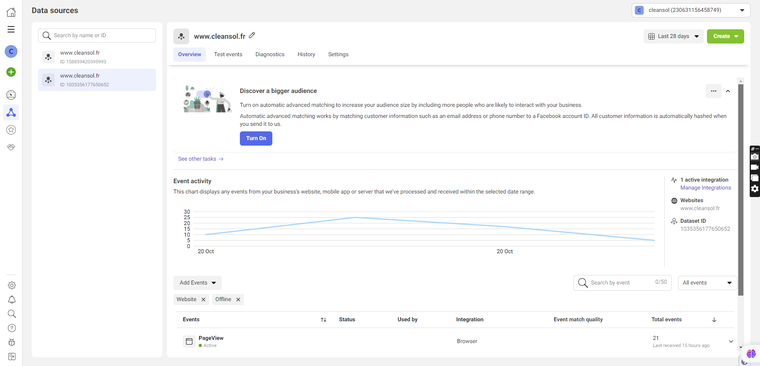Click the pencil edit icon beside www.cleansol.fr
760x366 pixels.
point(252,35)
